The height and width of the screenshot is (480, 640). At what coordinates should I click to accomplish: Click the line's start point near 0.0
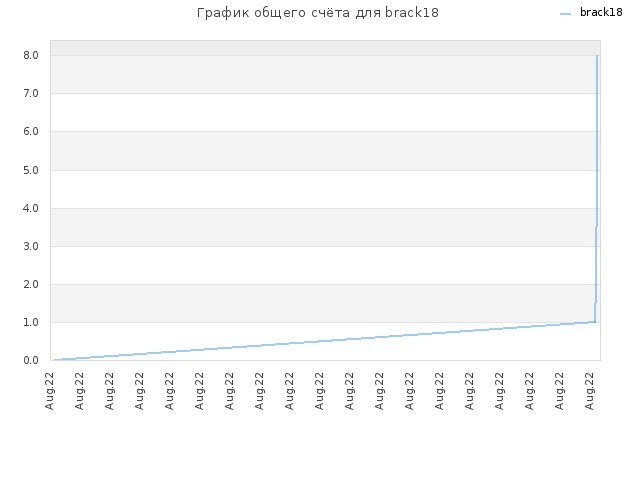coord(55,360)
